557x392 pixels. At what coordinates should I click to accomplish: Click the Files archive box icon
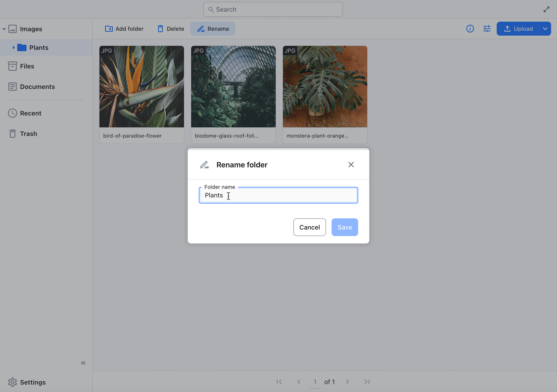13,66
